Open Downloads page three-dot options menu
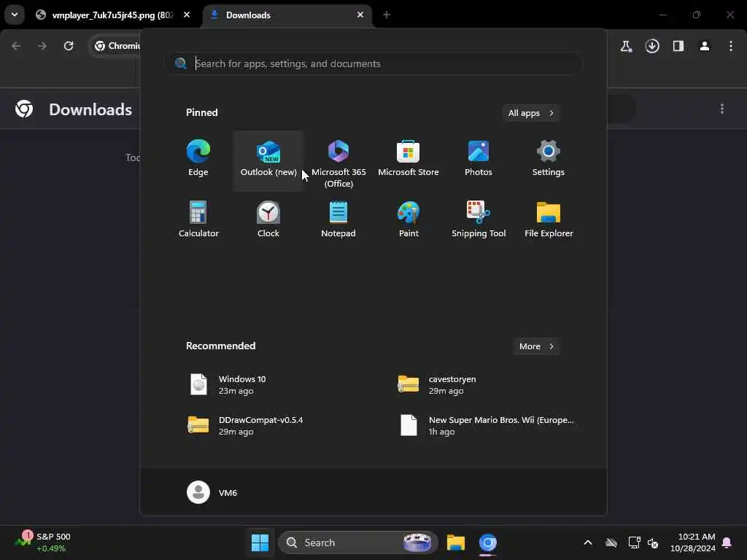 (722, 109)
